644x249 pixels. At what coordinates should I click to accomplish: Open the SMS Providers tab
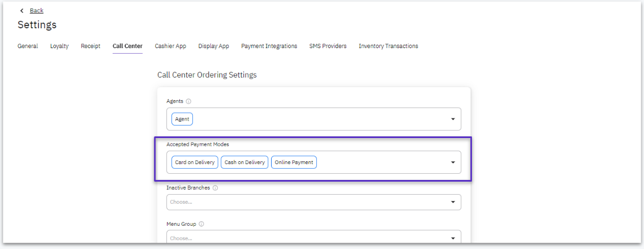pyautogui.click(x=328, y=46)
